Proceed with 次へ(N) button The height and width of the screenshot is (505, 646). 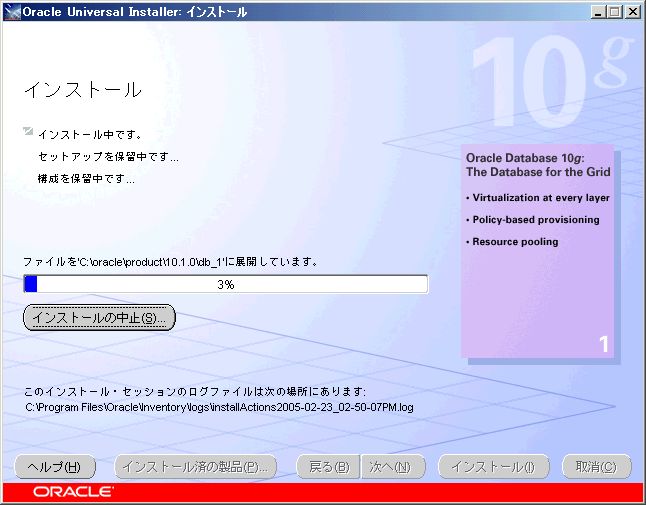393,467
